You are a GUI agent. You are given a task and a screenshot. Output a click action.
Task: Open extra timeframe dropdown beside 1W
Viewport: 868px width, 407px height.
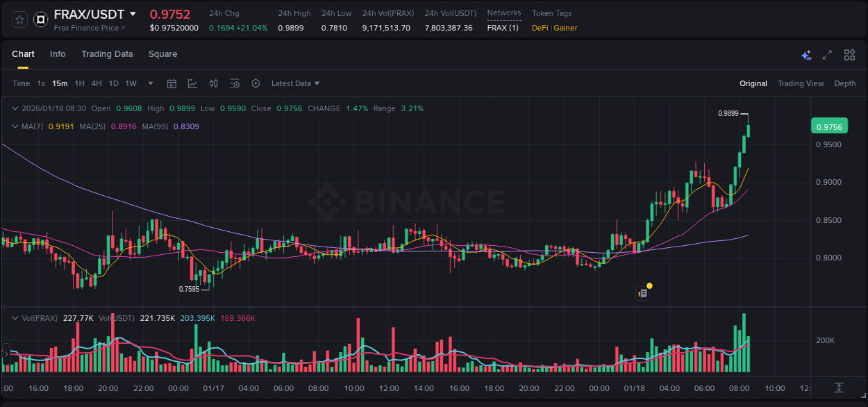click(x=149, y=83)
